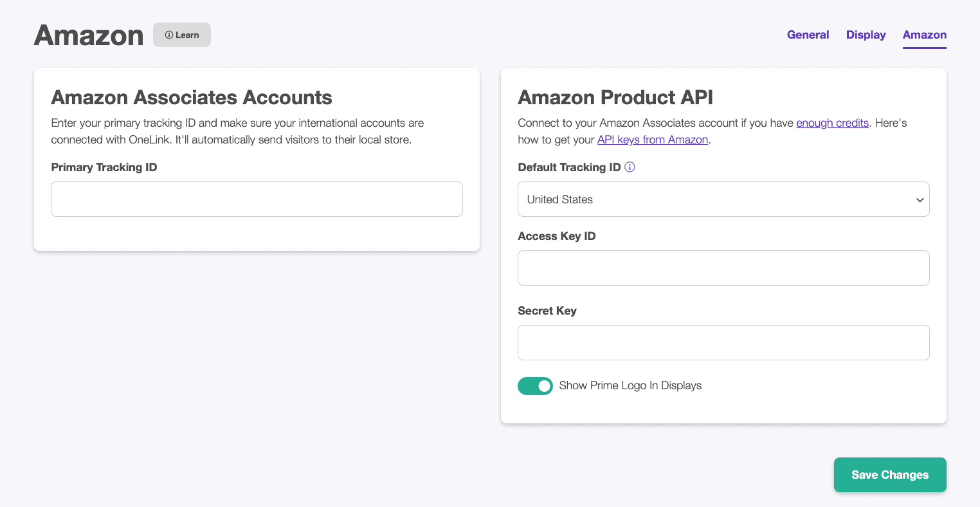
Task: Switch to the General tab
Action: click(x=808, y=35)
